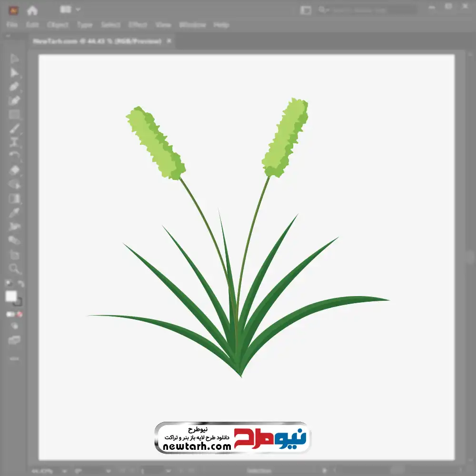Click the Swap Fill and Stroke arrow

click(x=20, y=284)
